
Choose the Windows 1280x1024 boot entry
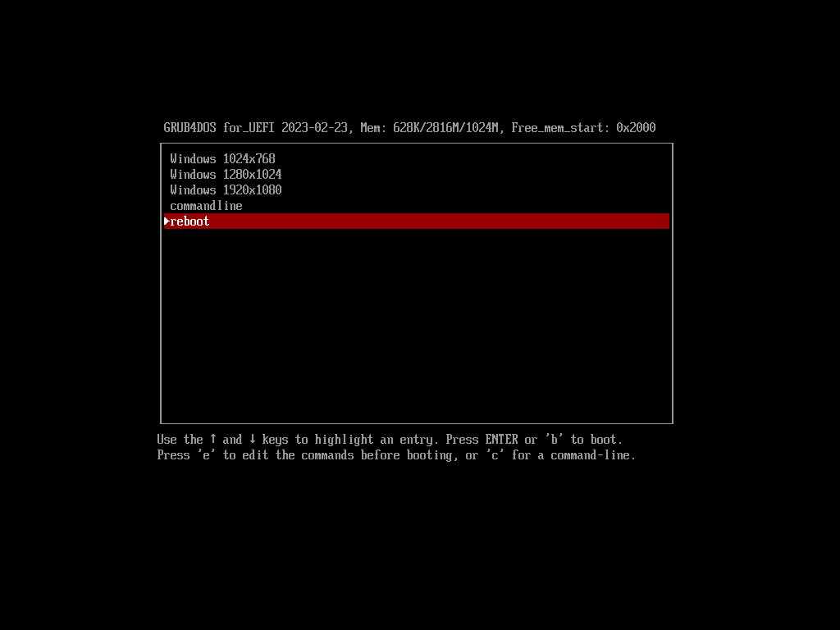416,175
